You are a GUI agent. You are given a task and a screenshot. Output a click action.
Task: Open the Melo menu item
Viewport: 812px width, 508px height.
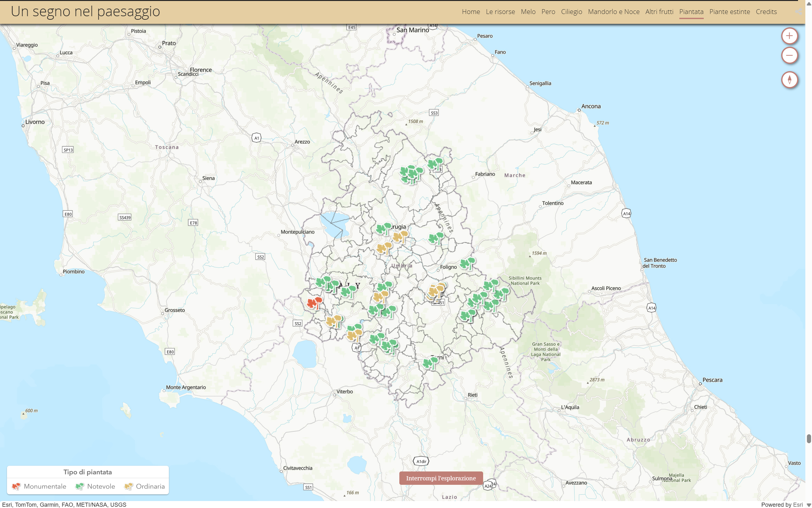tap(528, 12)
